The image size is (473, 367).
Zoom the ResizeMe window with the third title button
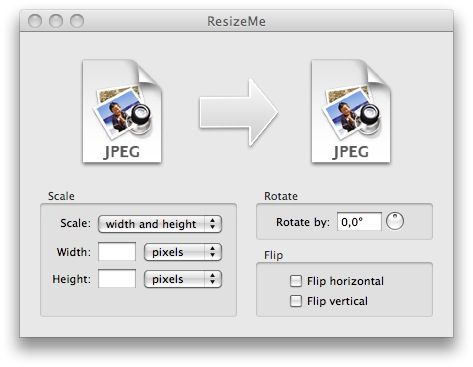77,21
